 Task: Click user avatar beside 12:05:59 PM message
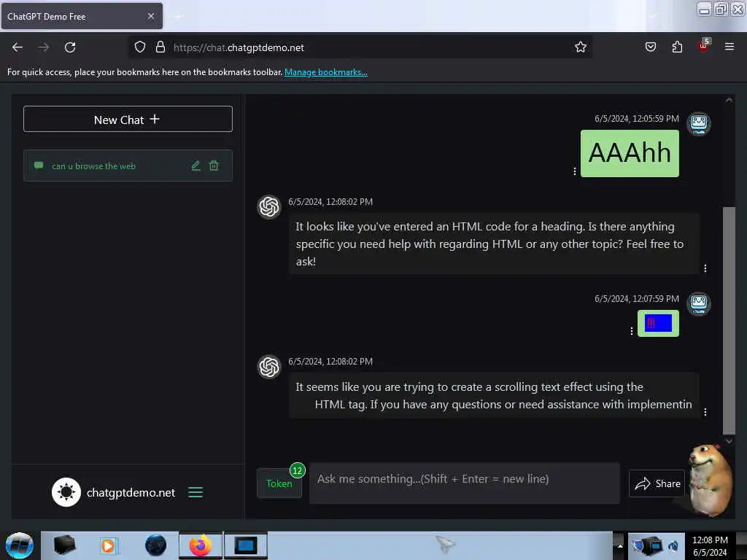(698, 124)
